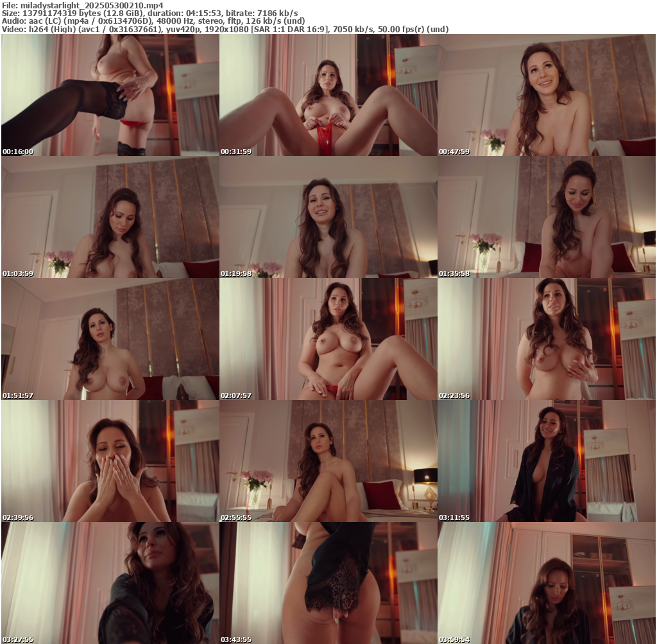Viewport: 657px width, 644px height.
Task: Select the frame stamped 01:35:58
Action: click(547, 217)
